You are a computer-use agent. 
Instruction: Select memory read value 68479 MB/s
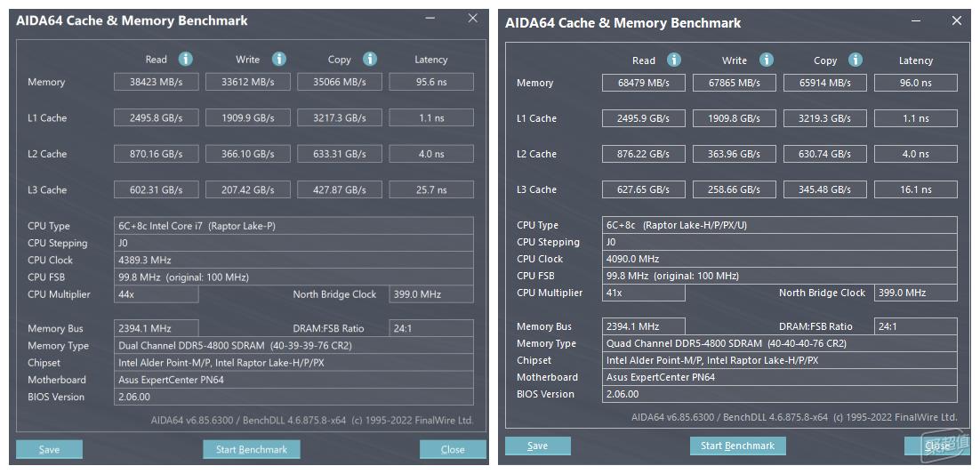click(644, 83)
